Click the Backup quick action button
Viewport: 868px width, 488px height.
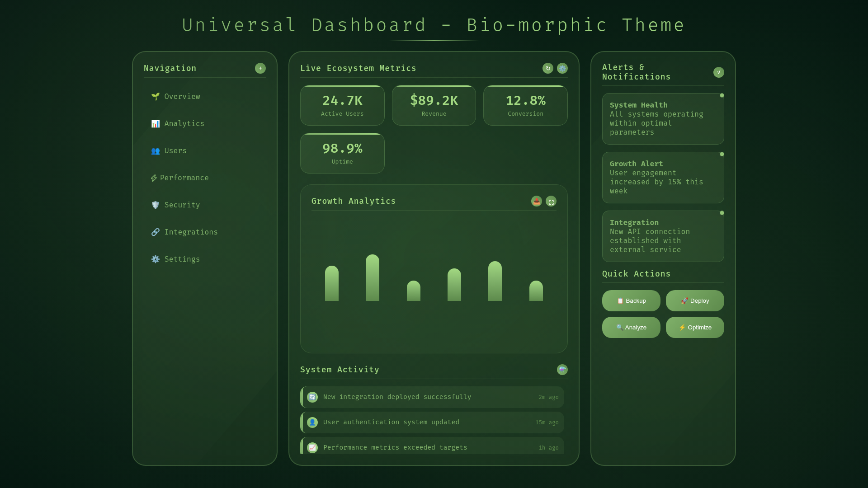631,301
